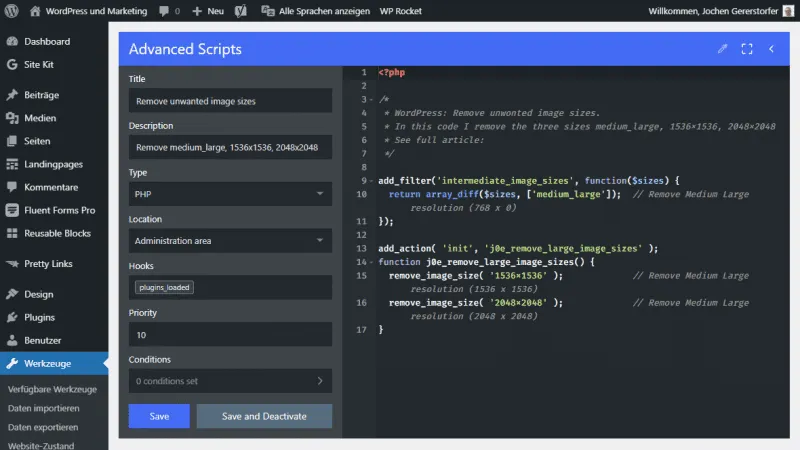Click 'intermediate_image_sizes' string in code
The width and height of the screenshot is (800, 450).
(x=505, y=181)
